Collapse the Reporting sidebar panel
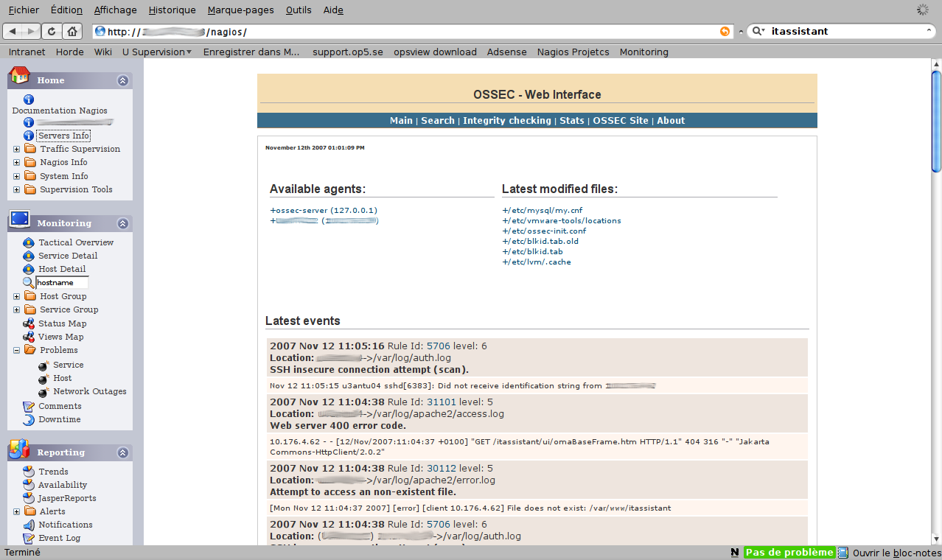This screenshot has height=560, width=942. click(123, 452)
